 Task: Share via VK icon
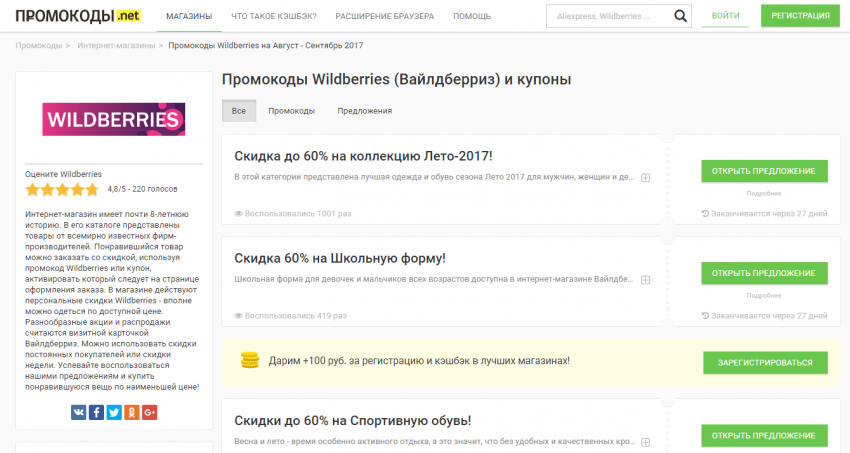(79, 412)
